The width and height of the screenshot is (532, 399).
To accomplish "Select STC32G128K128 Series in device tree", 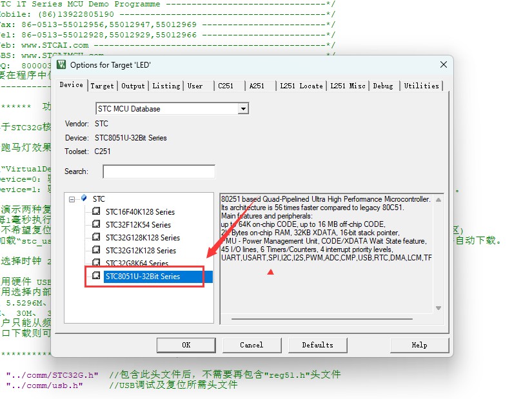I will (143, 238).
